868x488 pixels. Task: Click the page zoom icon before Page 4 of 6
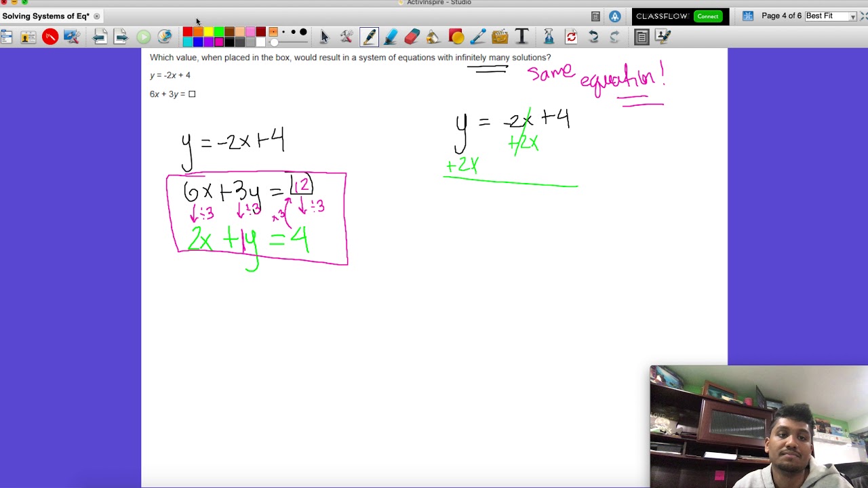click(x=748, y=16)
